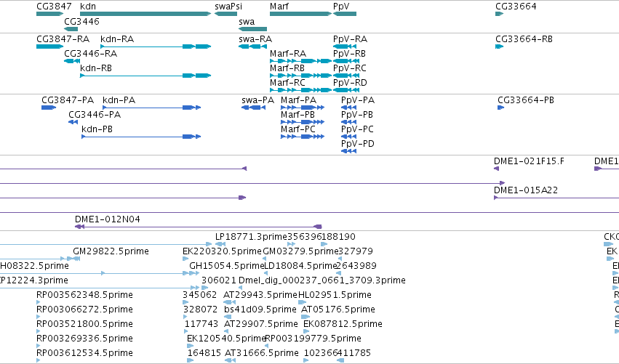Click the PpV-RC transcript label
This screenshot has height=364, width=619.
[350, 68]
